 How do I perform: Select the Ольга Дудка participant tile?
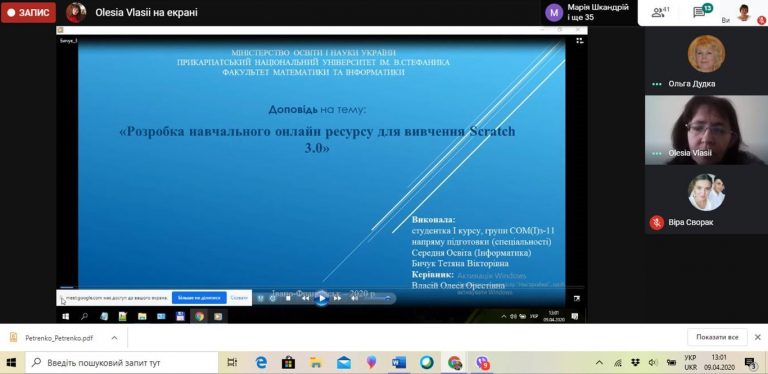click(x=706, y=61)
